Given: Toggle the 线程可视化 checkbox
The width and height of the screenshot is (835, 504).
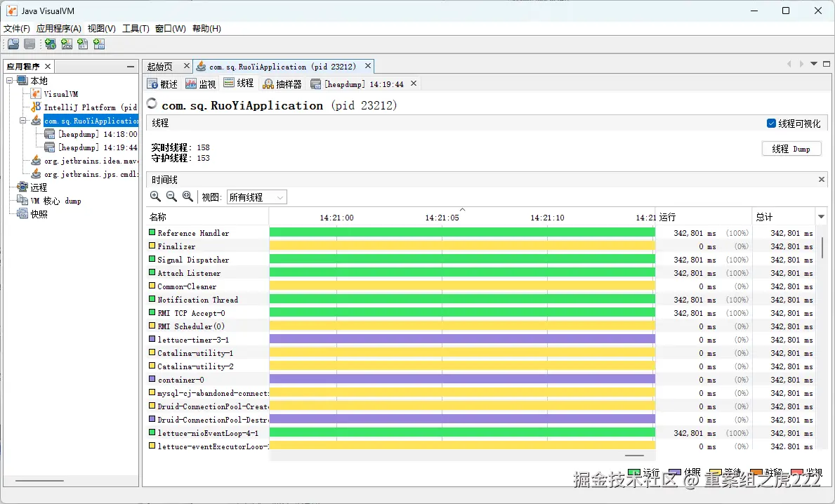Looking at the screenshot, I should [770, 124].
